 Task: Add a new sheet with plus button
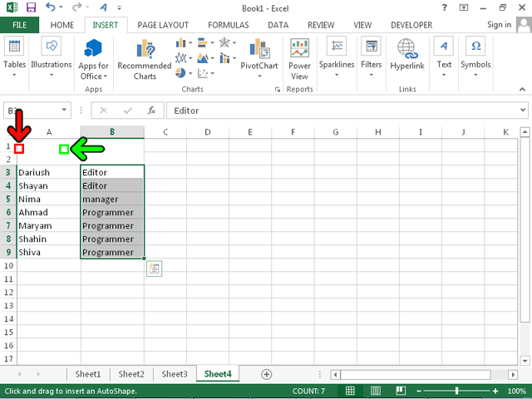coord(266,374)
